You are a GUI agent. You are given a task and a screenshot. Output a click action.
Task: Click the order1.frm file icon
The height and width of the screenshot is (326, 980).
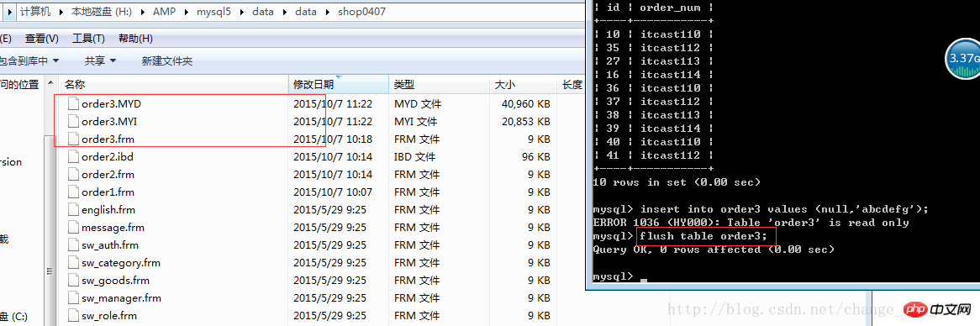click(72, 192)
